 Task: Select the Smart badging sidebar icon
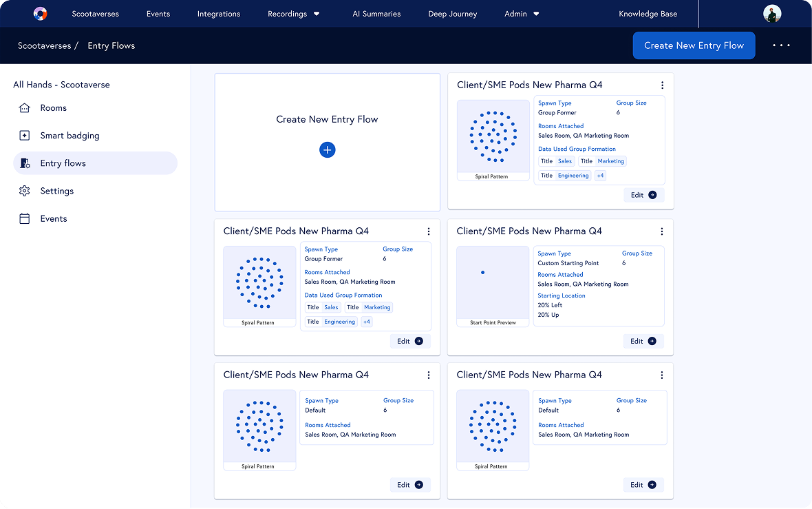coord(25,136)
